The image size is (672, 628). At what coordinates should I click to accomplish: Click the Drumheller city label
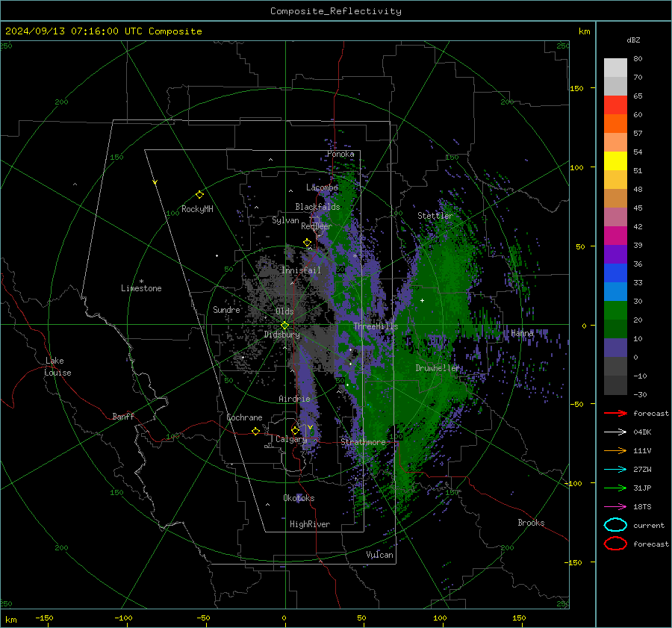(437, 368)
